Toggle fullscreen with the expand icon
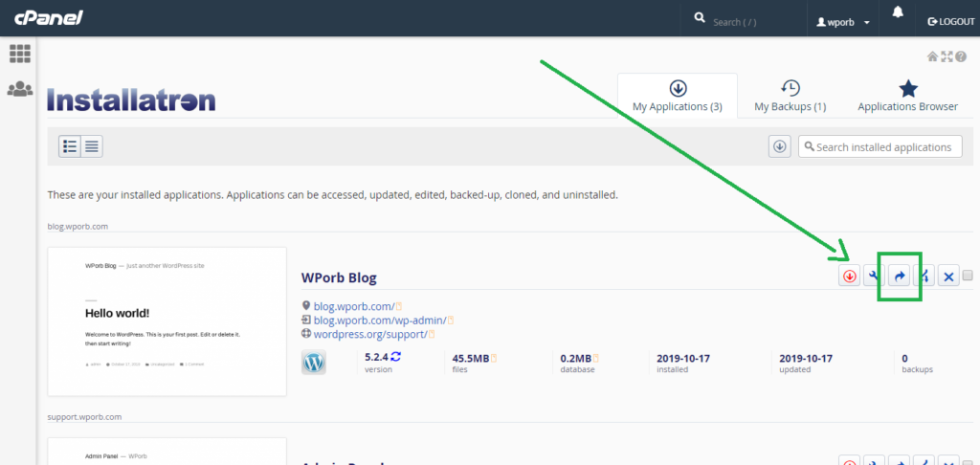This screenshot has width=980, height=465. click(947, 56)
